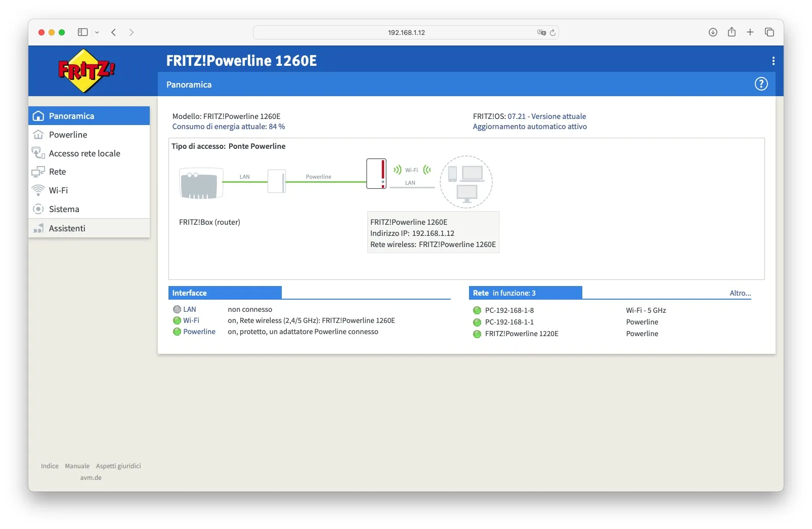The height and width of the screenshot is (529, 812).
Task: Click the connected devices icon in diagram
Action: coord(465,182)
